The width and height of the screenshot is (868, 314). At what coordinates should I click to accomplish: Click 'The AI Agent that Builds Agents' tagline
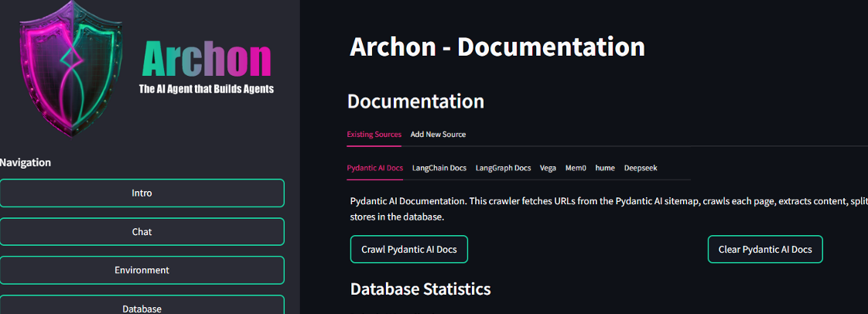(207, 89)
